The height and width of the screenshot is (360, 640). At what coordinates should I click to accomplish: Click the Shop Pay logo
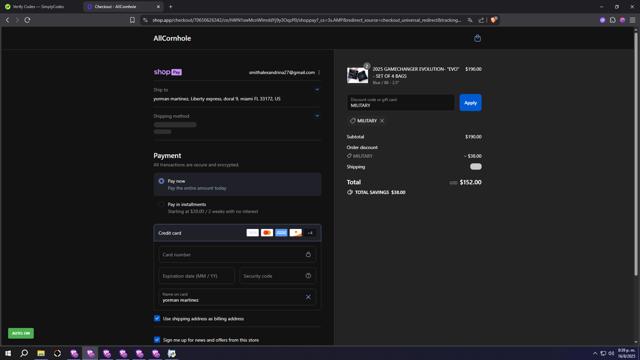click(x=168, y=72)
